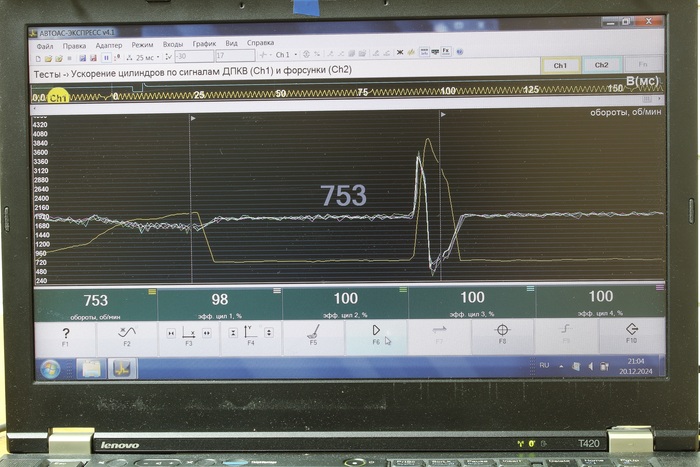Screen dimensions: 700x467
Task: Click the RU language indicator in tray
Action: (x=545, y=366)
